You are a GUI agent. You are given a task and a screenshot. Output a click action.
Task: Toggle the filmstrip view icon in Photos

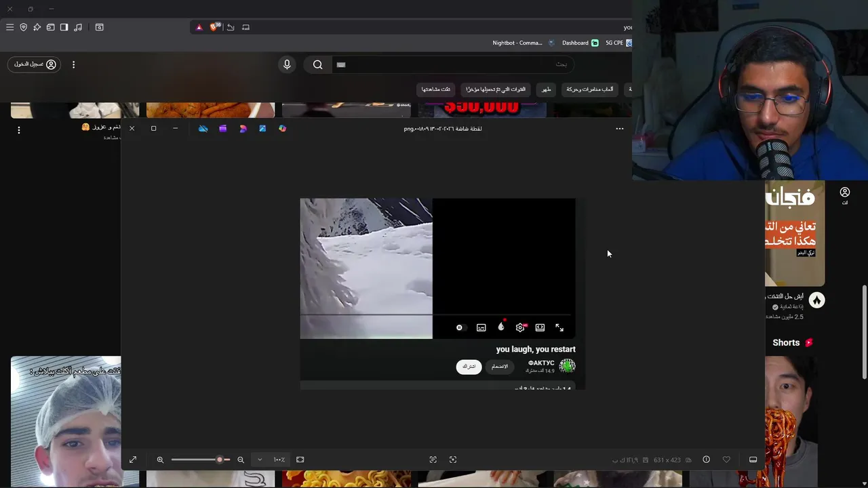[x=753, y=460]
